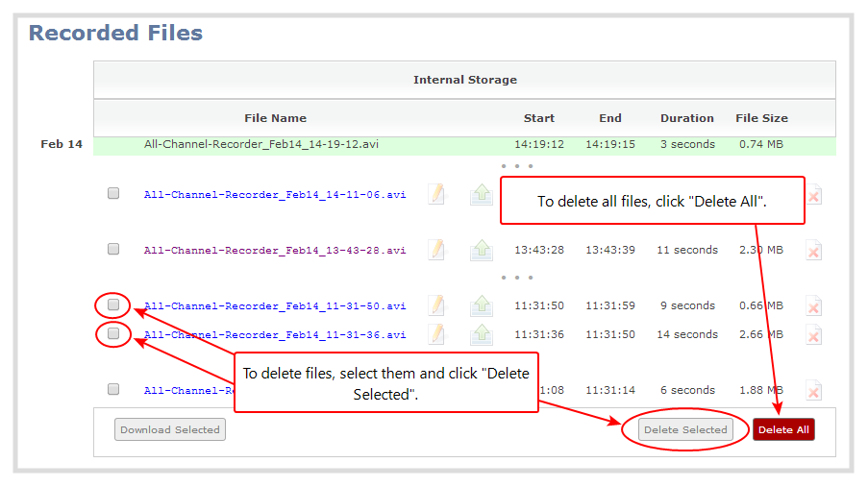
Task: Delete Feb14_13-43-28.avi using its red X icon
Action: (x=813, y=251)
